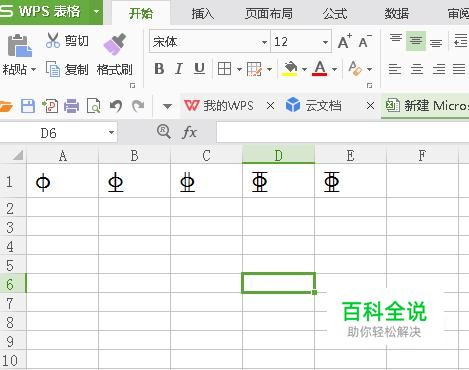
Task: Open the 宋体 font name dropdown
Action: click(264, 42)
